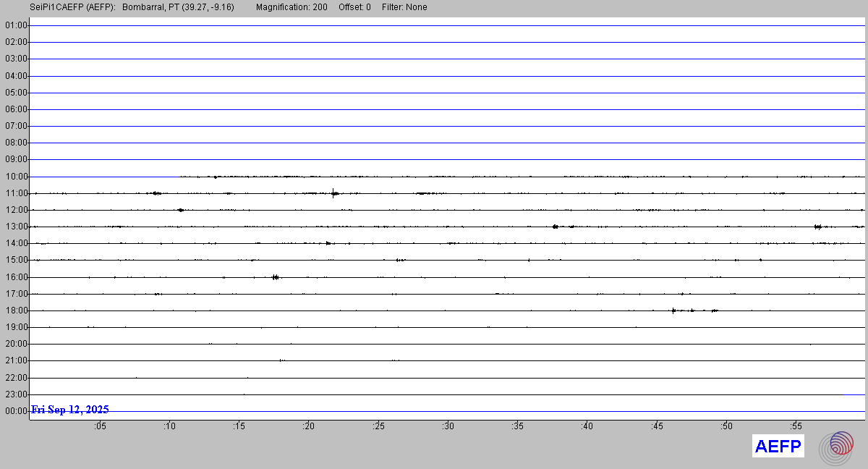This screenshot has height=469, width=868.
Task: Click the event on the 13:00 trace near :38
Action: pyautogui.click(x=555, y=227)
